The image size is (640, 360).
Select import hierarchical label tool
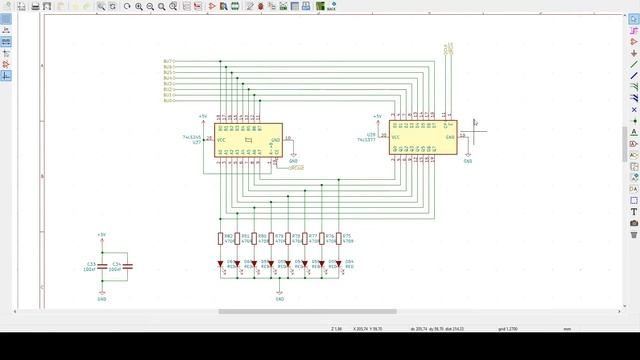[x=633, y=178]
